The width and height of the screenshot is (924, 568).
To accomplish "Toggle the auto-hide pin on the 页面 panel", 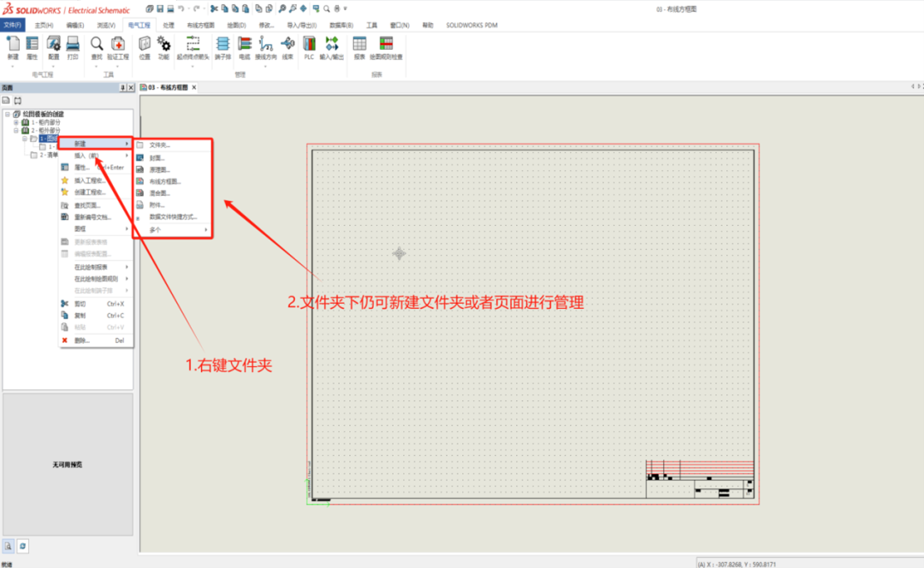I will (122, 87).
